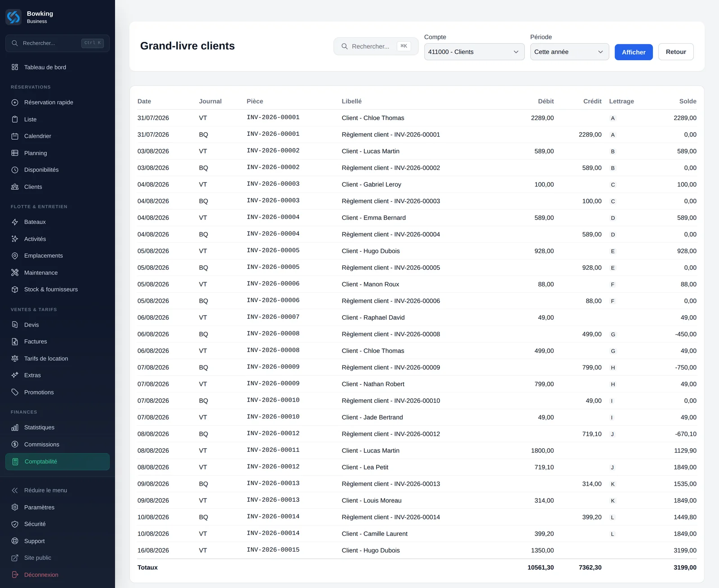The width and height of the screenshot is (719, 588).
Task: Open the Statistiques chart icon
Action: 15,428
